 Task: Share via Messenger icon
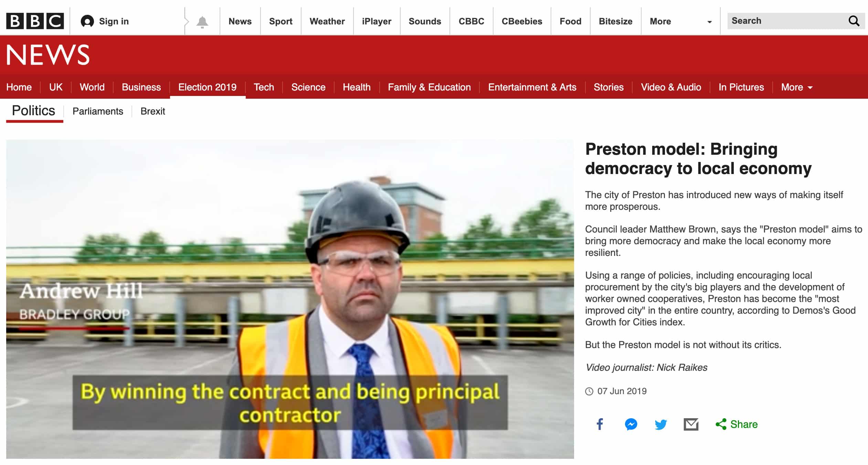coord(631,424)
